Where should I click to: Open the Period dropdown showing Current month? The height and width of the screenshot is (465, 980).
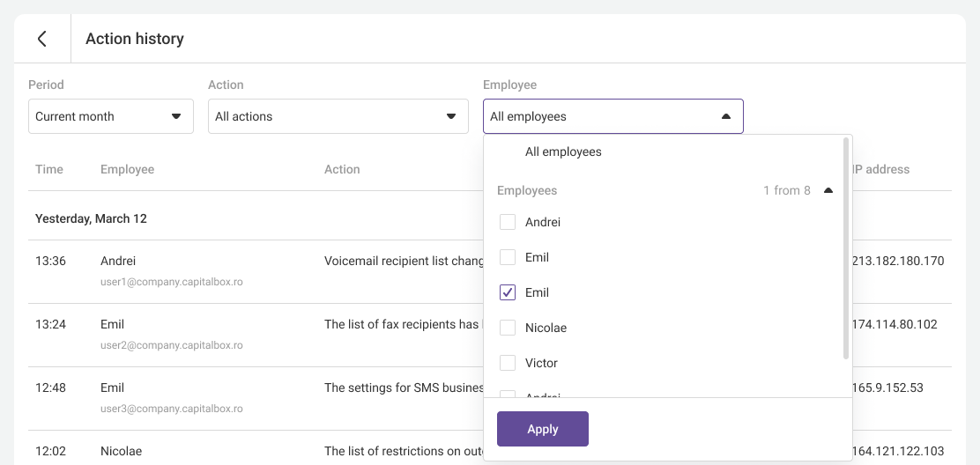coord(110,116)
